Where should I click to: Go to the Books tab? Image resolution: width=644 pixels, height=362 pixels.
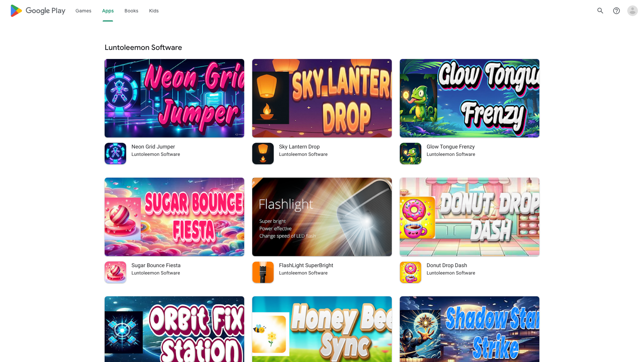[x=131, y=11]
